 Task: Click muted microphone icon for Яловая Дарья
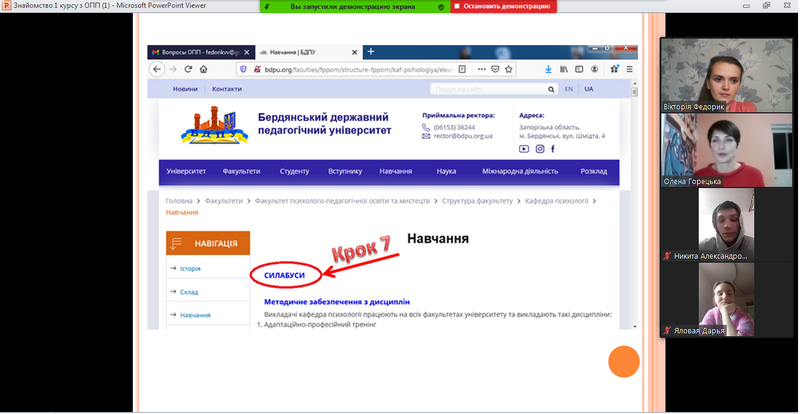667,331
